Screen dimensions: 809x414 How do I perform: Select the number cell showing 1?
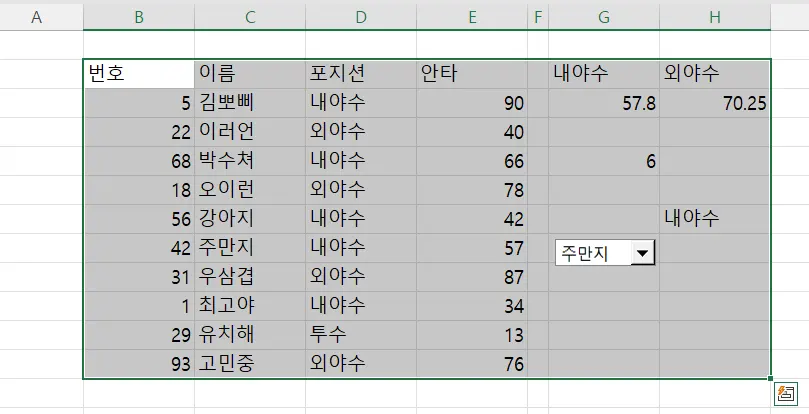click(x=139, y=306)
